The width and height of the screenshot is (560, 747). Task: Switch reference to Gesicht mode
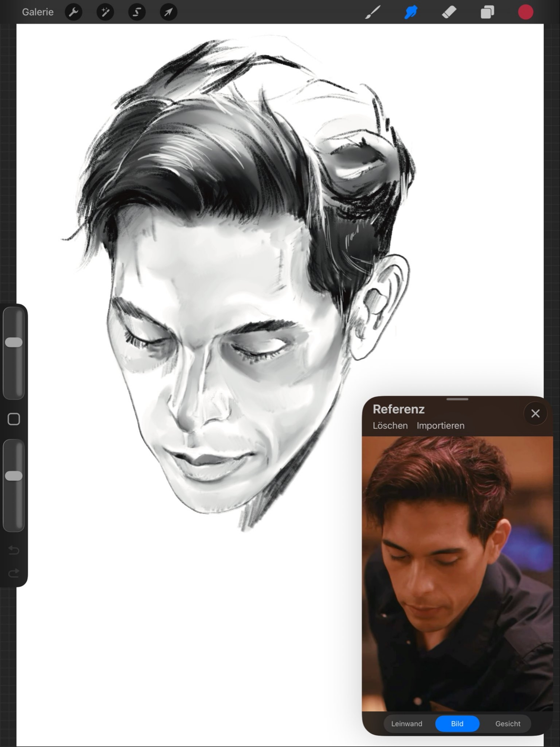tap(507, 723)
